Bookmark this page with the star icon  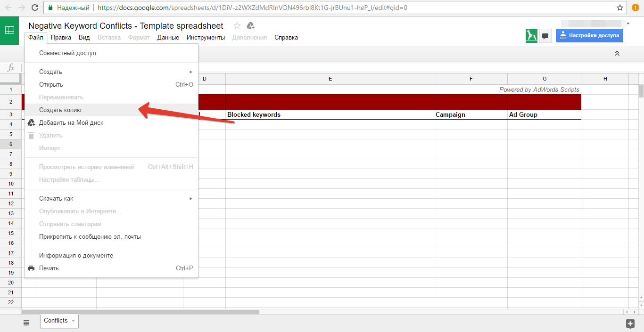620,8
